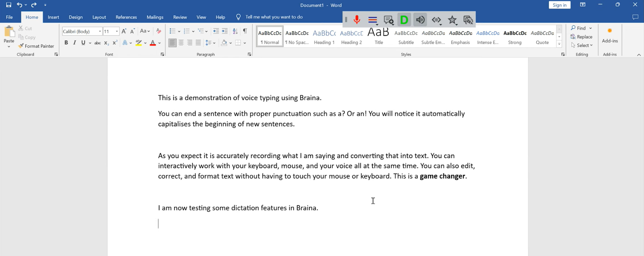Click the Decrease Indent icon

pyautogui.click(x=216, y=31)
